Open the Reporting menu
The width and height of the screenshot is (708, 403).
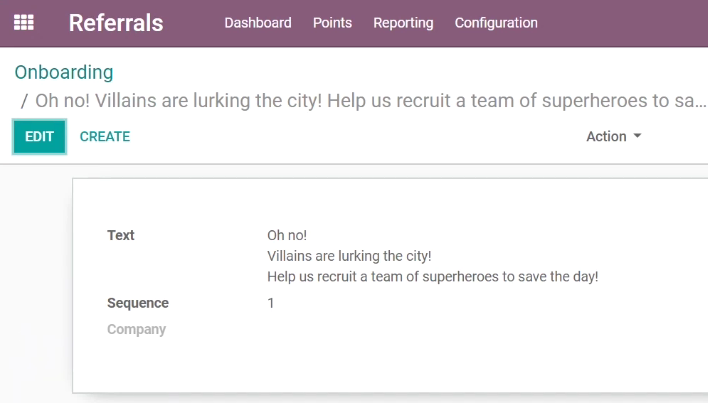point(403,23)
